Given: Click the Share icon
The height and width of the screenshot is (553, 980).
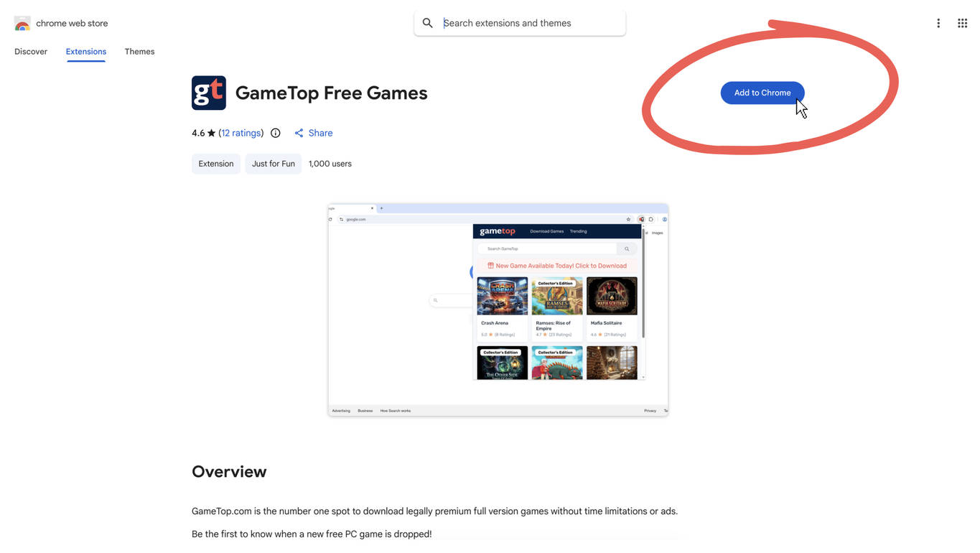Looking at the screenshot, I should coord(299,133).
